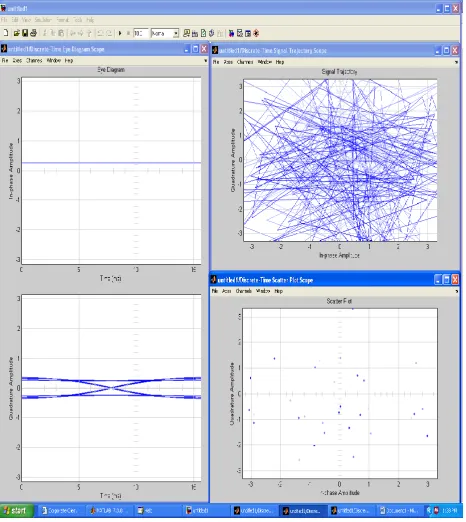Open Help menu in Scatter Plot Scope
This screenshot has width=466, height=522.
coord(279,292)
